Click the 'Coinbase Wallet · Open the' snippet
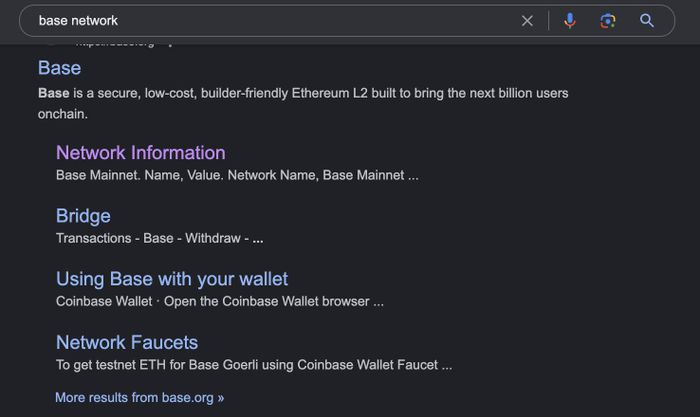 pyautogui.click(x=220, y=301)
